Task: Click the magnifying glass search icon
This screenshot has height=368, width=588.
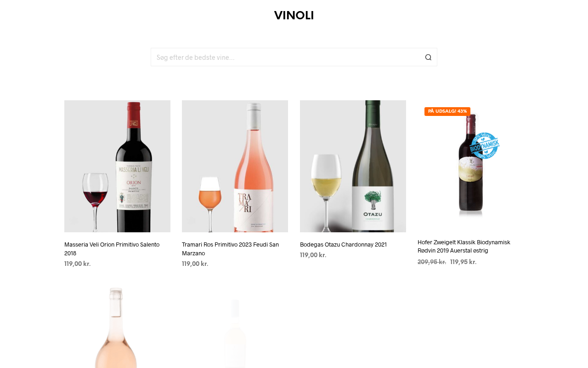Action: point(428,57)
